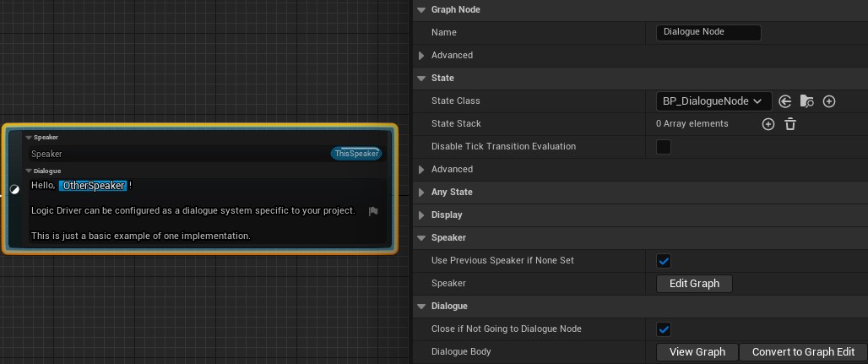Click the Edit Graph button for Speaker
Viewport: 868px width, 364px height.
pos(694,284)
